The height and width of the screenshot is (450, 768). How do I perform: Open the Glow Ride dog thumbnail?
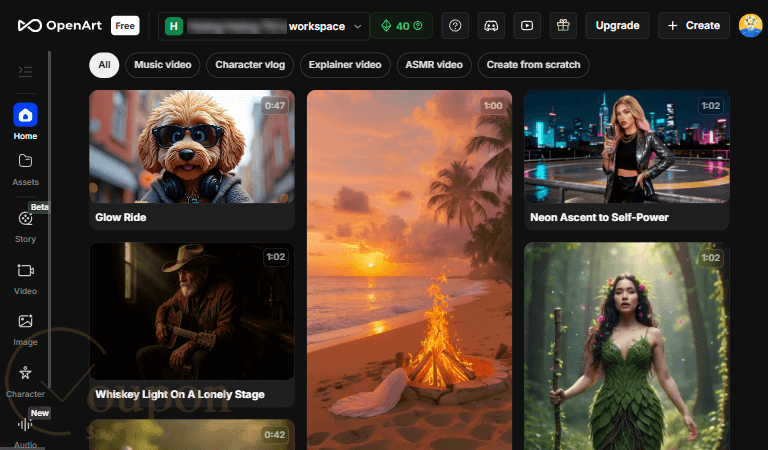click(x=192, y=146)
